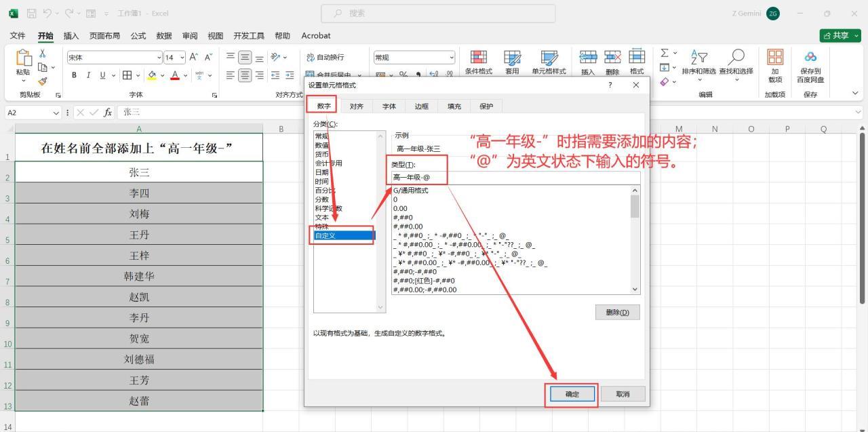868x432 pixels.
Task: Click the Percent style icon
Action: 403,75
